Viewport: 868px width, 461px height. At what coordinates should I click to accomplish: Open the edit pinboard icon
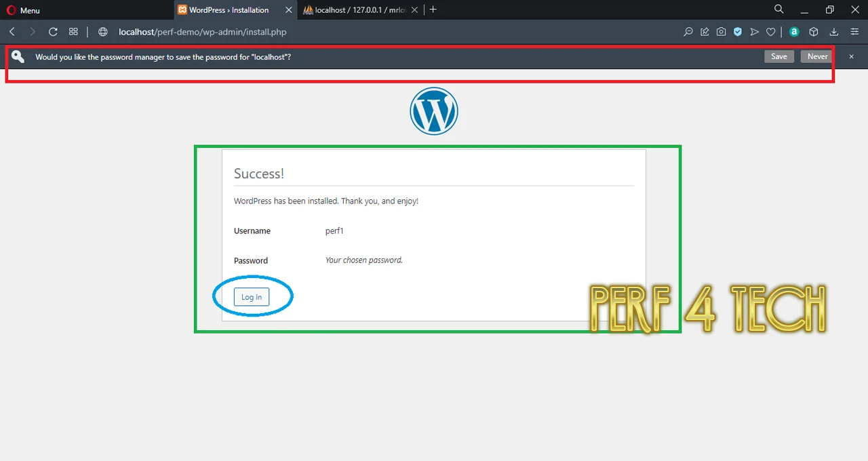point(705,32)
